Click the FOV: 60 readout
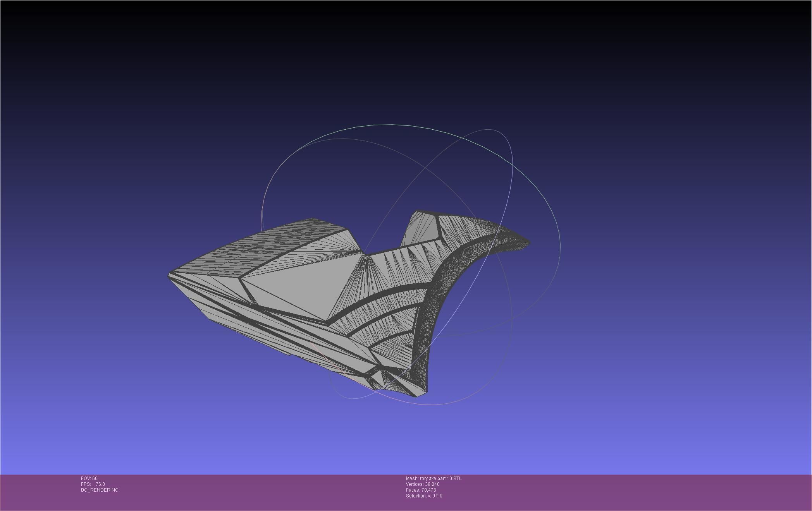 89,478
